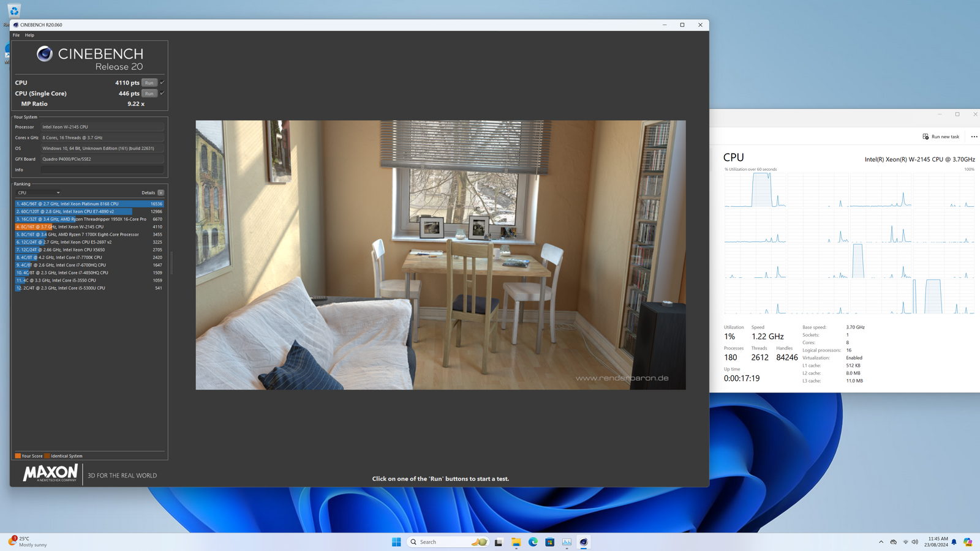Select ranking row Intel Xeon Platinum 8168 CPU
The image size is (980, 551).
(x=89, y=204)
